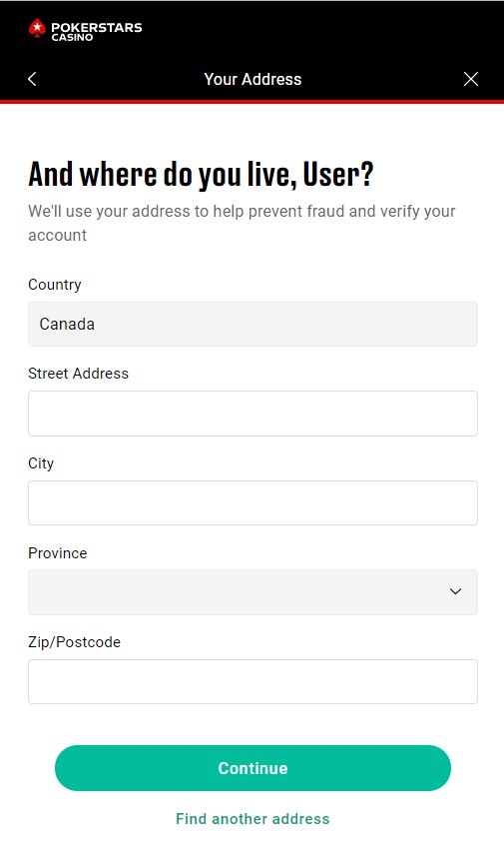Click the Province label text

point(58,553)
